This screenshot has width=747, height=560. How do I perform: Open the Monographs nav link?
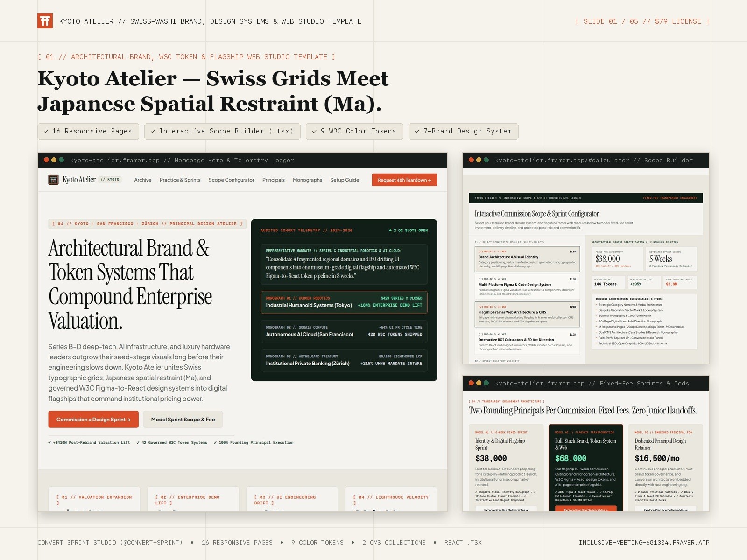tap(307, 180)
